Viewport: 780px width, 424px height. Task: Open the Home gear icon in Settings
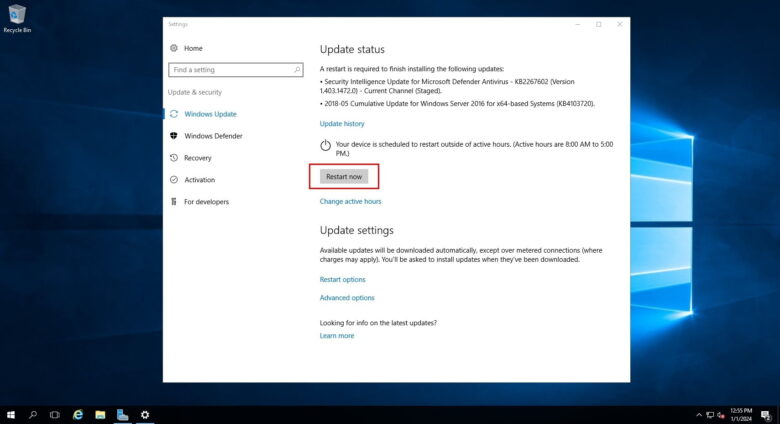[174, 48]
